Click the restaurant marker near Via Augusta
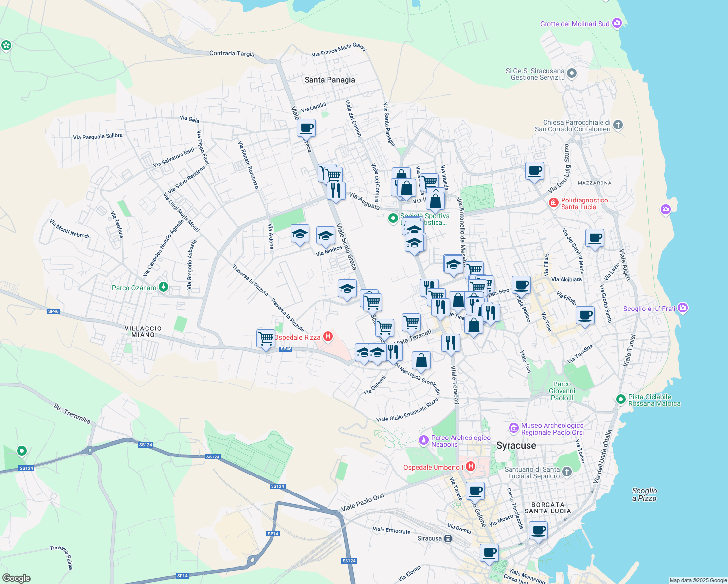 pyautogui.click(x=336, y=190)
